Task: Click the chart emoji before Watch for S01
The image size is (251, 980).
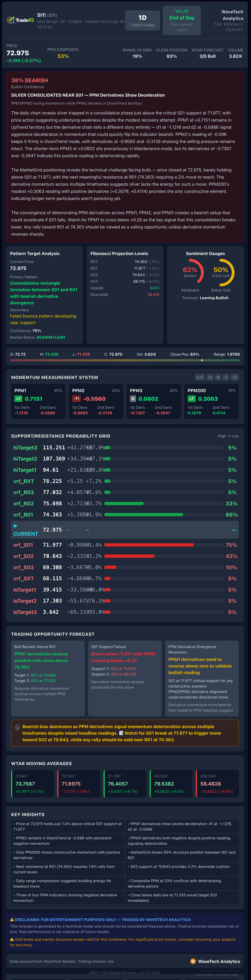Action: coord(121,733)
